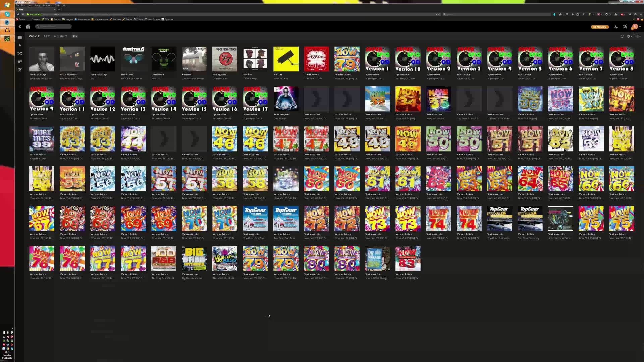The image size is (644, 362).
Task: Open Plex settings wrench-screwdriver icon
Action: point(625,27)
